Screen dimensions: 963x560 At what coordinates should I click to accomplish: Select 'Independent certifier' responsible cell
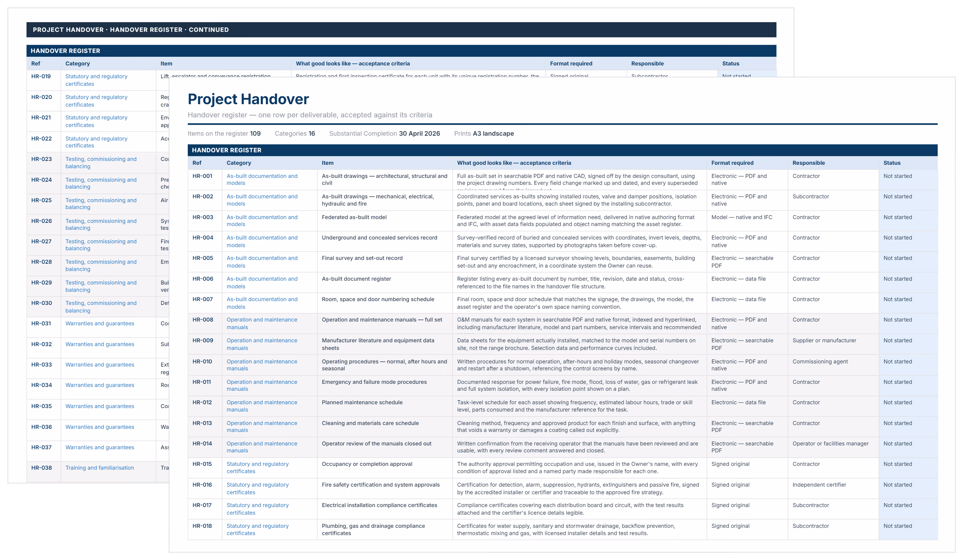pyautogui.click(x=833, y=489)
